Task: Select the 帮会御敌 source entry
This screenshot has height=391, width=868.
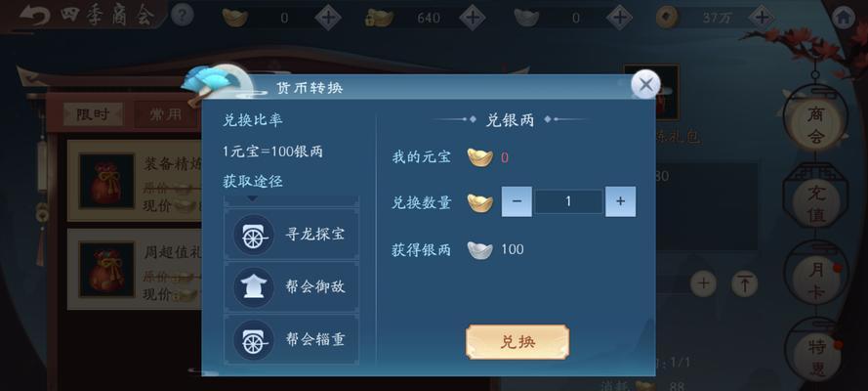Action: [292, 286]
